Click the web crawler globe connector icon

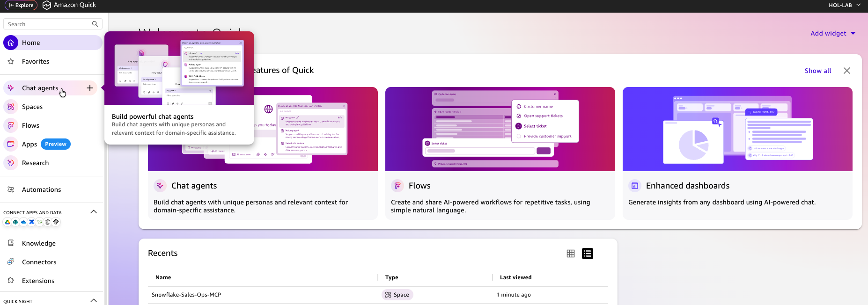tap(48, 222)
